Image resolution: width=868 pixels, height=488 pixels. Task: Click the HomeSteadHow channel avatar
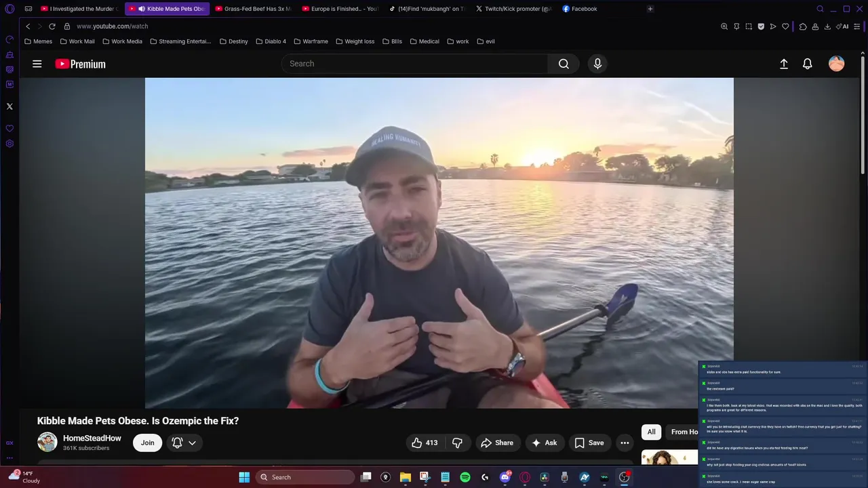point(47,443)
